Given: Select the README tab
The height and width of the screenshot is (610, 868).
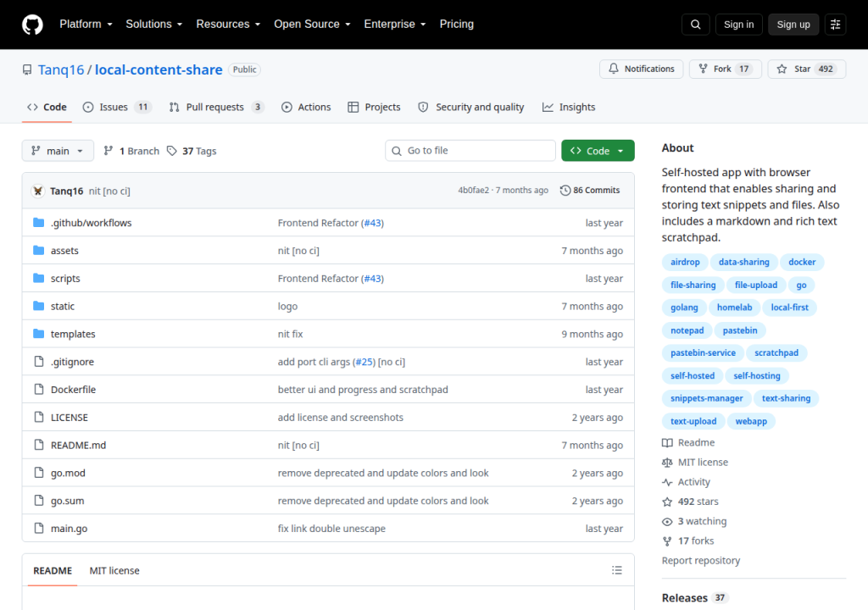Looking at the screenshot, I should pos(53,570).
